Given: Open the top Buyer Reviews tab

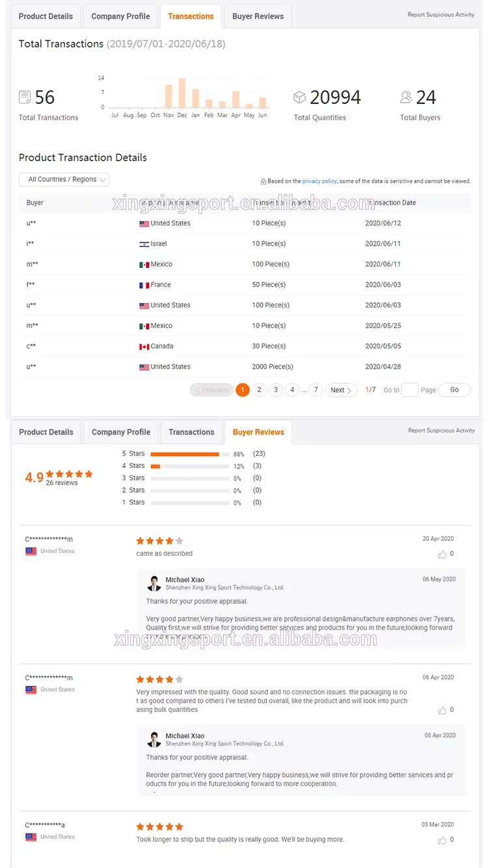Looking at the screenshot, I should click(x=258, y=16).
